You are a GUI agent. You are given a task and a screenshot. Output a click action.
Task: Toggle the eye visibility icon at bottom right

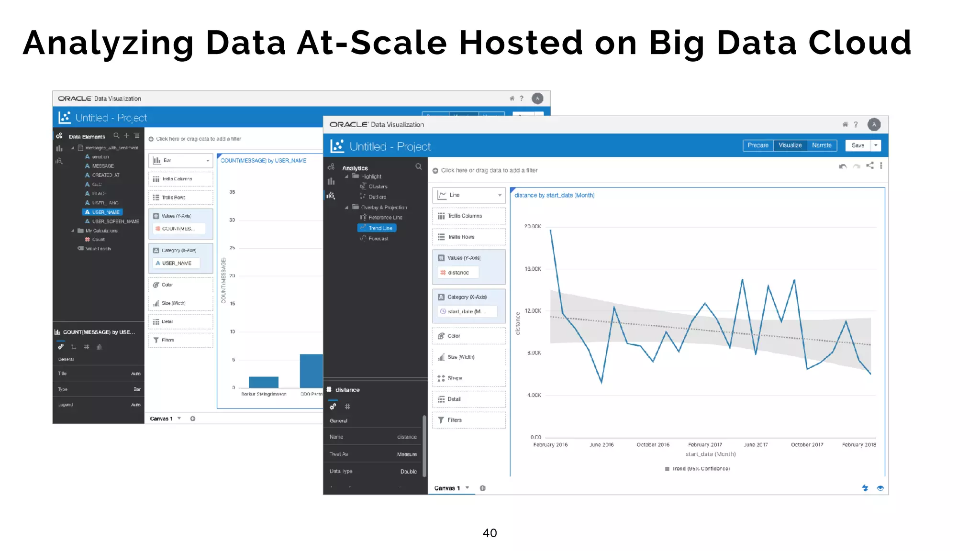(x=880, y=488)
